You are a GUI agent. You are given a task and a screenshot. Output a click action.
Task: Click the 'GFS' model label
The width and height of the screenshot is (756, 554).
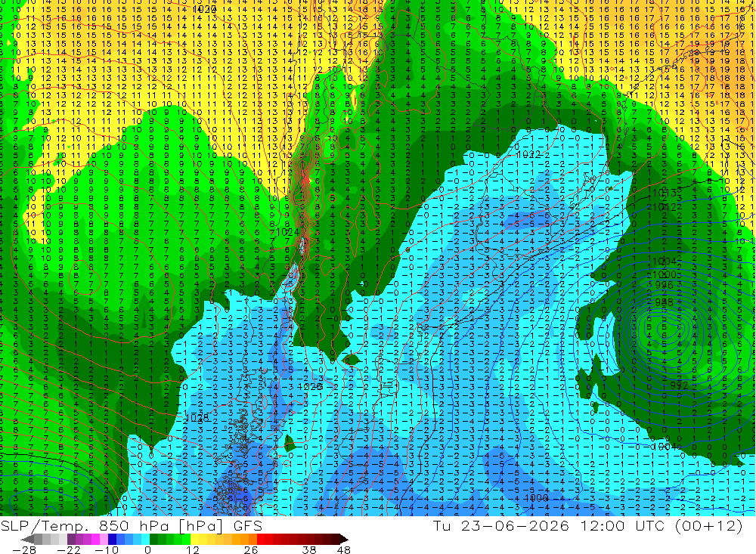pyautogui.click(x=248, y=526)
